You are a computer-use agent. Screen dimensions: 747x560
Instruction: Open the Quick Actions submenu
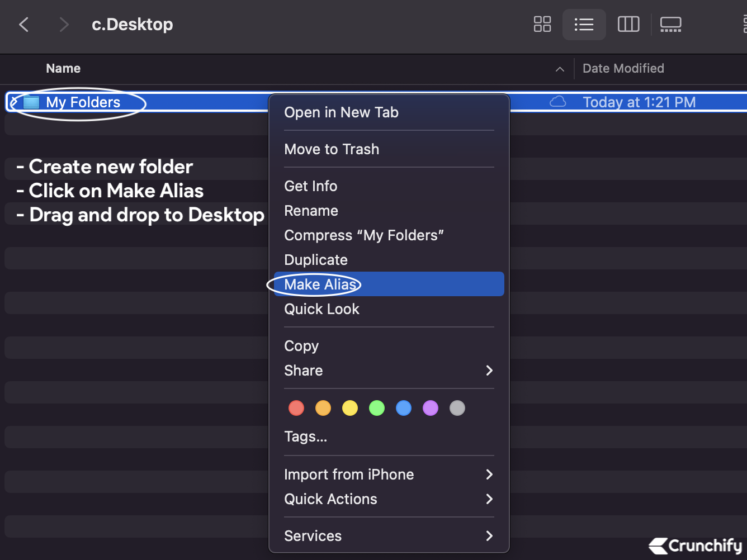tap(389, 499)
